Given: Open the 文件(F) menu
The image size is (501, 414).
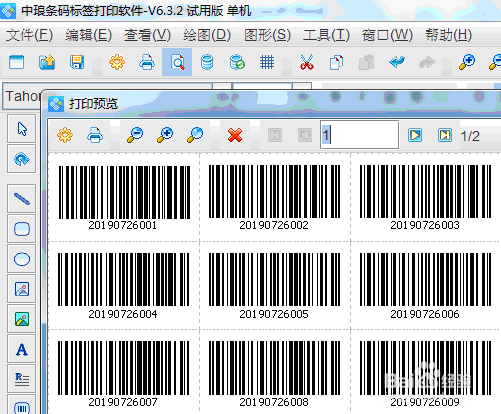Looking at the screenshot, I should point(29,35).
